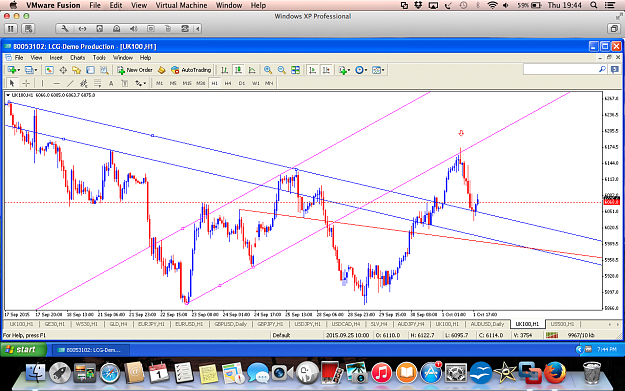Viewport: 625px width, 391px height.
Task: Tile chart windows with grid icon
Action: coord(295,70)
